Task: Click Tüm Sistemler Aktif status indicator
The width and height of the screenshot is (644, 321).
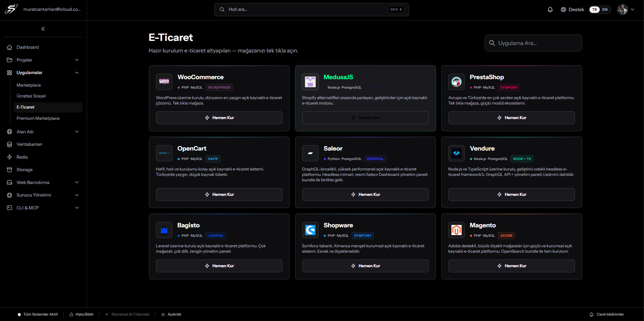Action: coord(38,315)
